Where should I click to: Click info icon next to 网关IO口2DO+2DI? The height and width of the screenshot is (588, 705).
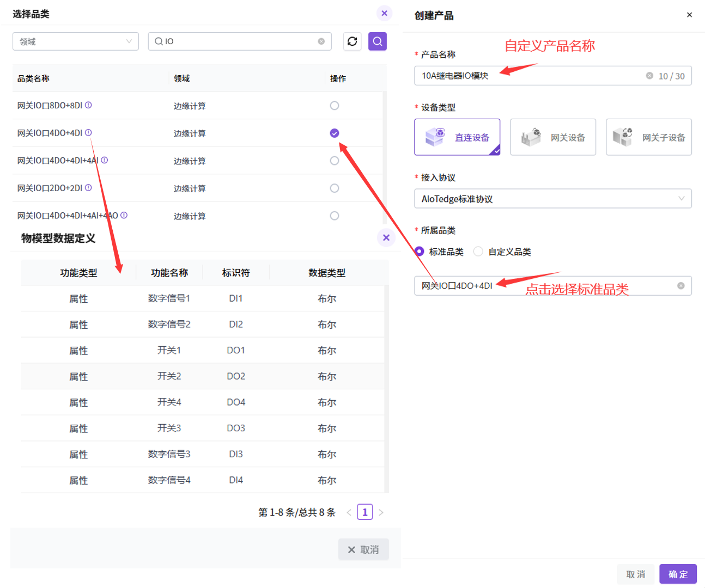tap(88, 188)
